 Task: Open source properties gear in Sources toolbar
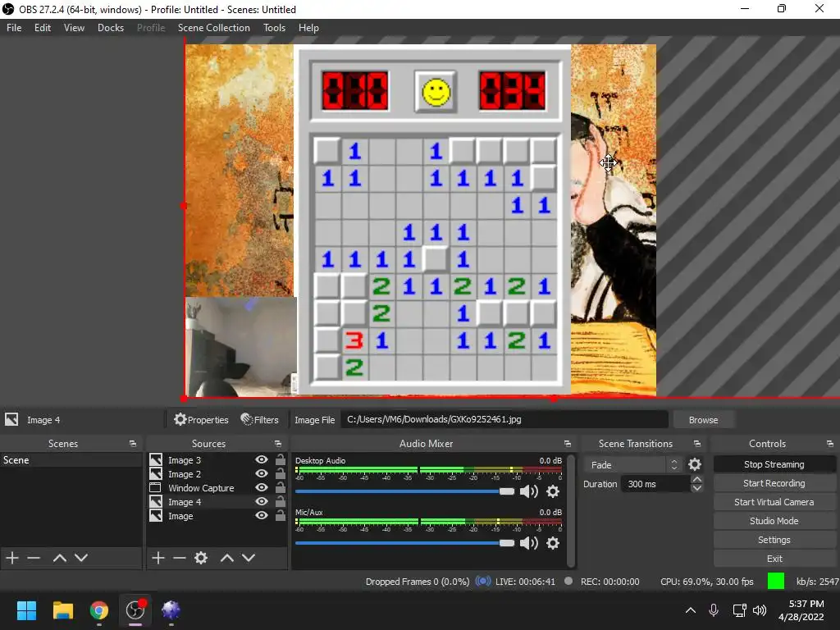201,558
